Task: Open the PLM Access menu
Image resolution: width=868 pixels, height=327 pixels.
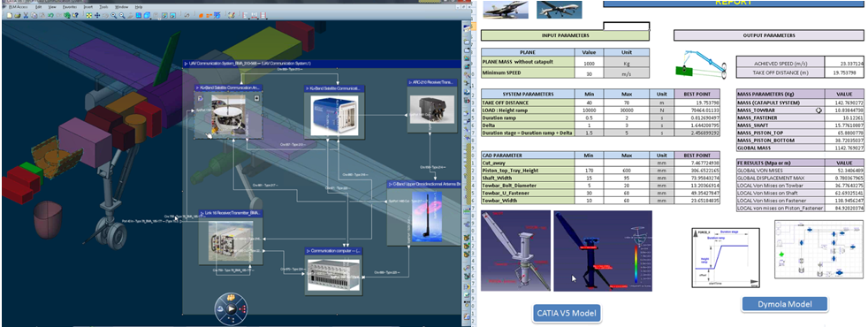Action: click(x=19, y=7)
